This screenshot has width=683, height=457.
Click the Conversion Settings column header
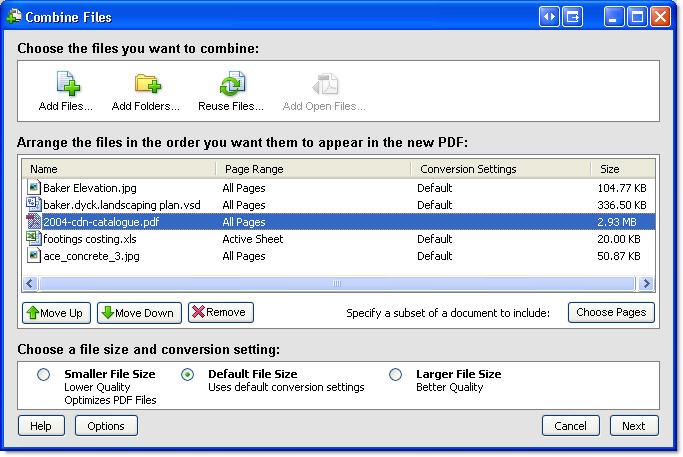click(x=500, y=169)
